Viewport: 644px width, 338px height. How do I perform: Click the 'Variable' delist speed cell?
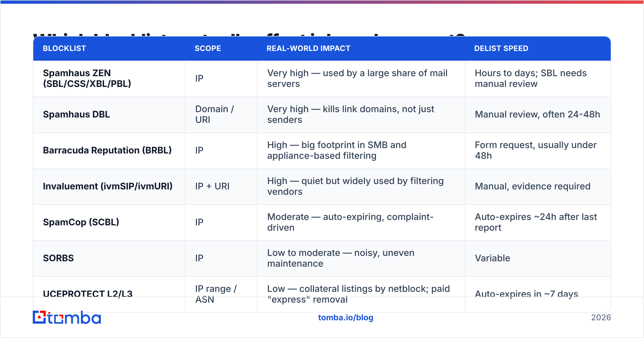pyautogui.click(x=538, y=258)
